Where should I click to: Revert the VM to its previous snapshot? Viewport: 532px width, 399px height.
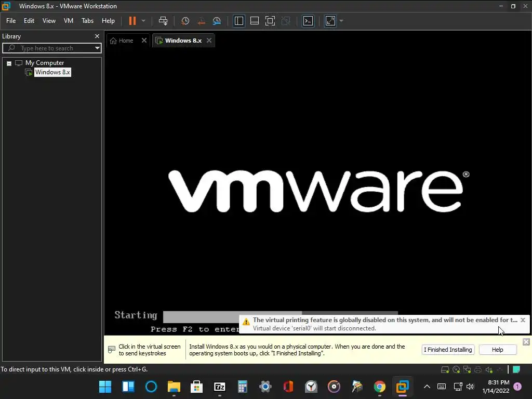click(201, 21)
